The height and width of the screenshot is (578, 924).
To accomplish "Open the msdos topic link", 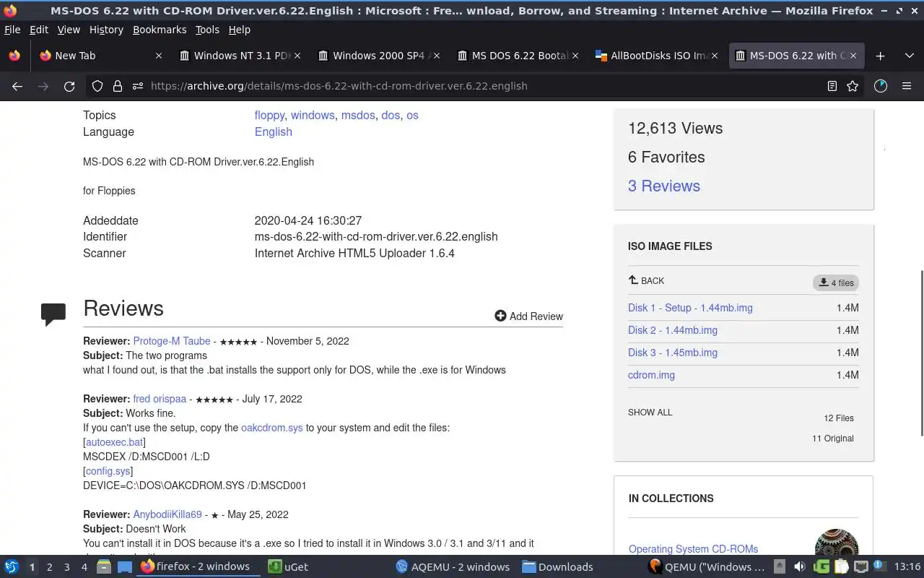I will pyautogui.click(x=358, y=116).
